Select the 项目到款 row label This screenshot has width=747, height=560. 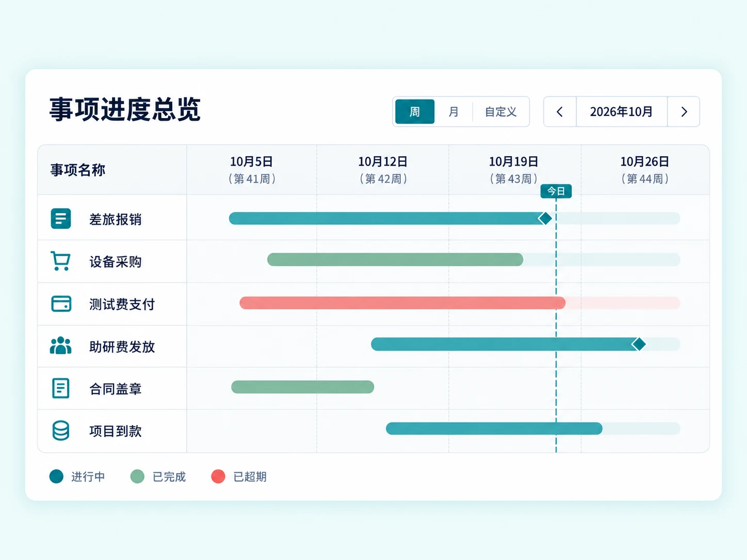(116, 431)
